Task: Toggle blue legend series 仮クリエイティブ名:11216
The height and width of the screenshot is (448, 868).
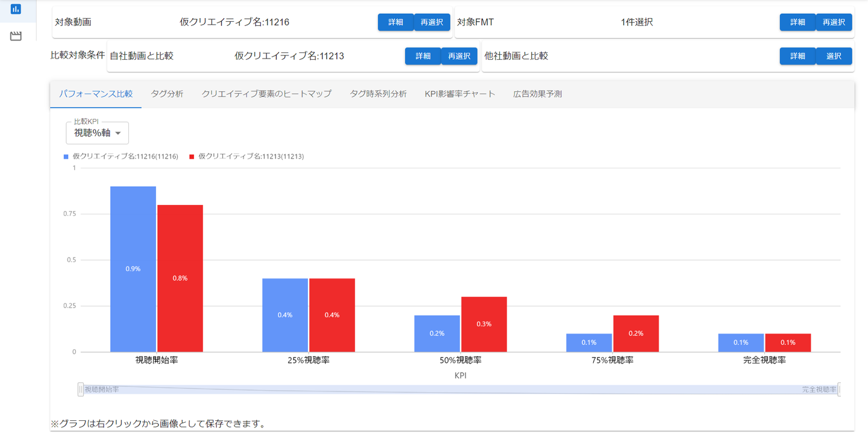Action: [x=121, y=156]
